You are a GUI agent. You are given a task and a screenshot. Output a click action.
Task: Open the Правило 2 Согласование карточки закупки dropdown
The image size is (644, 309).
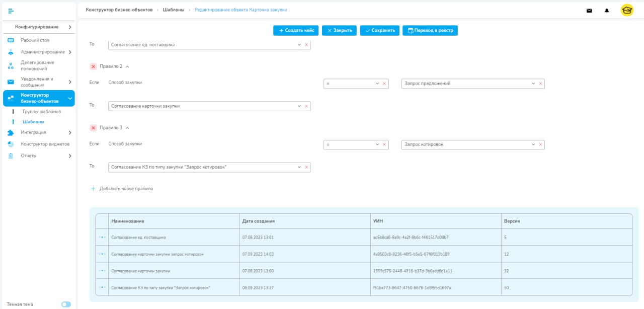(299, 106)
